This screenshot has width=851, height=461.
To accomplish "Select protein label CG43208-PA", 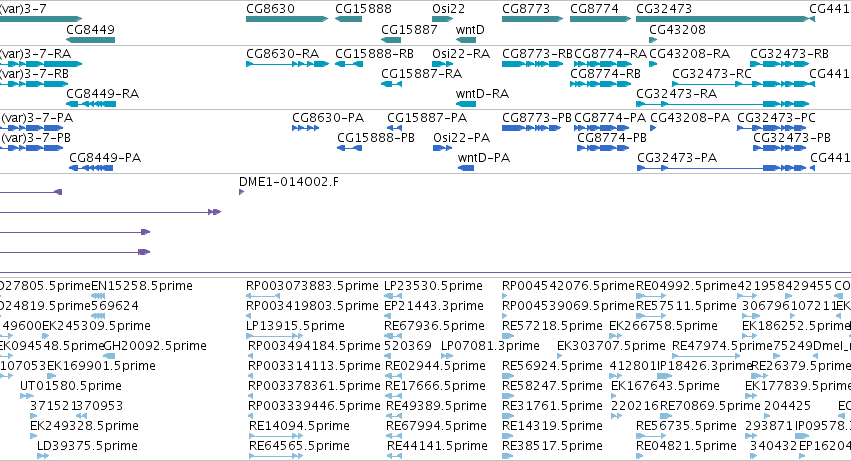I will (x=690, y=118).
